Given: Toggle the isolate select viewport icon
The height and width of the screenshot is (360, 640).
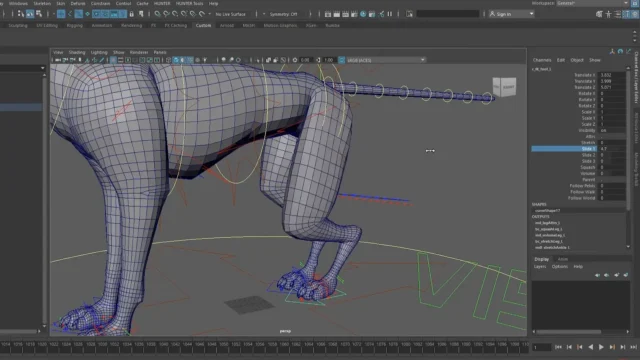Looking at the screenshot, I should tap(257, 60).
